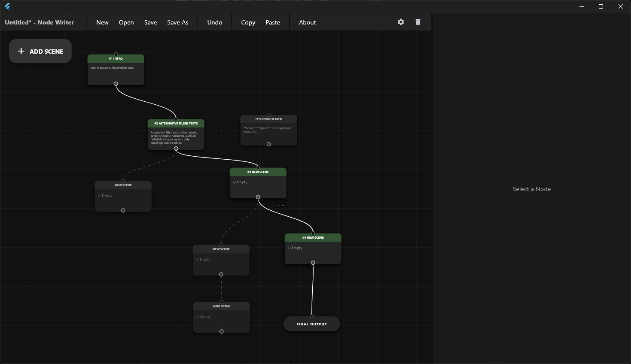Click the trash delete icon

(418, 22)
